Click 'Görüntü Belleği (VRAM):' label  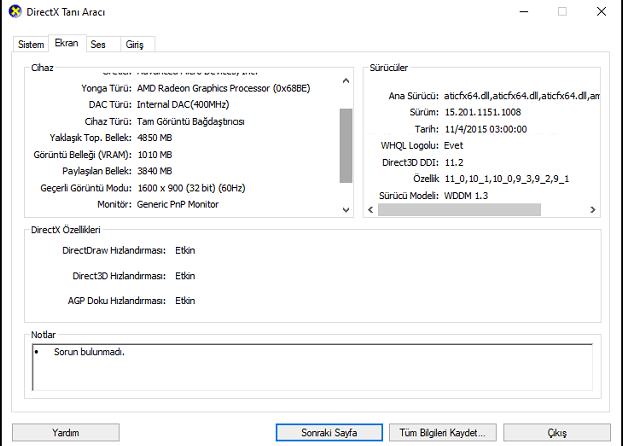coord(82,154)
